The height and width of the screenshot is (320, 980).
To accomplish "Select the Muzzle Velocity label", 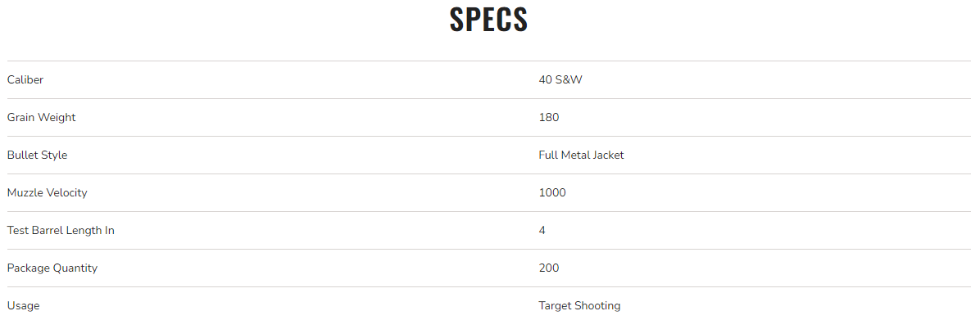I will pyautogui.click(x=47, y=193).
